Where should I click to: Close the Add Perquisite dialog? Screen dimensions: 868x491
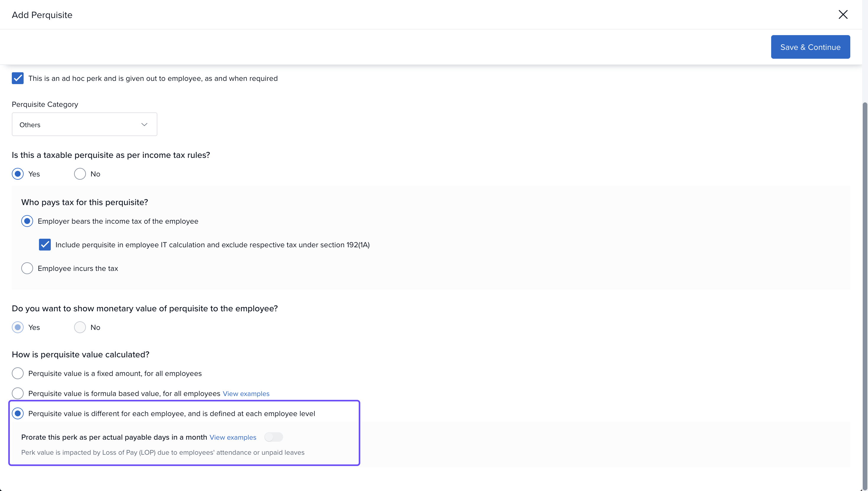click(843, 14)
